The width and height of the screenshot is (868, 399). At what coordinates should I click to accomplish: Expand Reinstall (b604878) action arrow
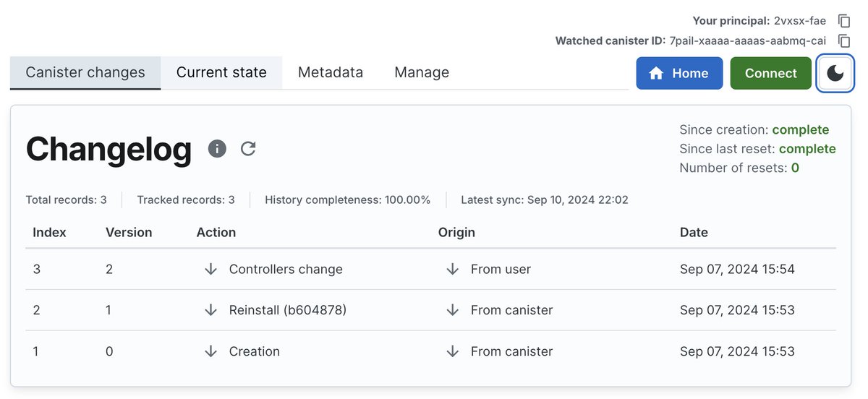point(210,310)
